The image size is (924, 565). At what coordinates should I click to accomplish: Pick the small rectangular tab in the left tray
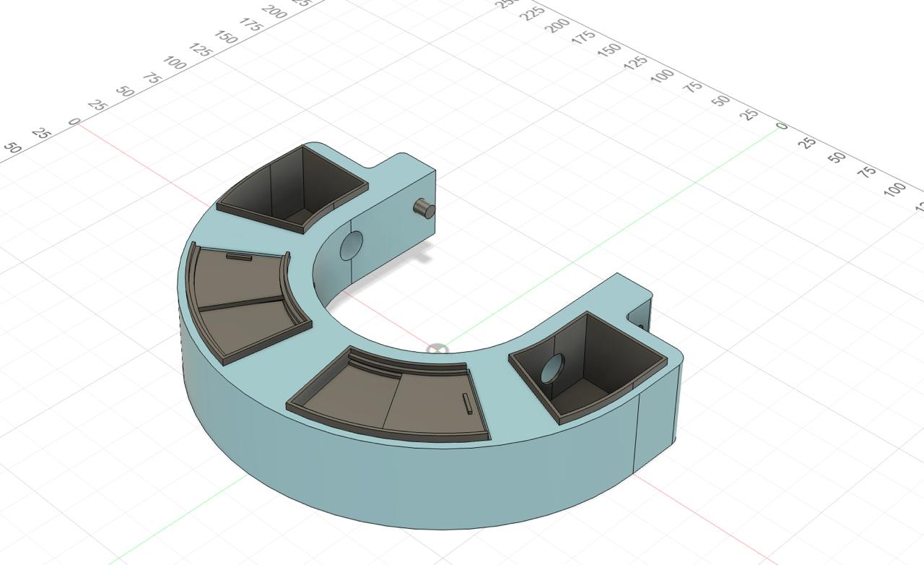point(239,256)
